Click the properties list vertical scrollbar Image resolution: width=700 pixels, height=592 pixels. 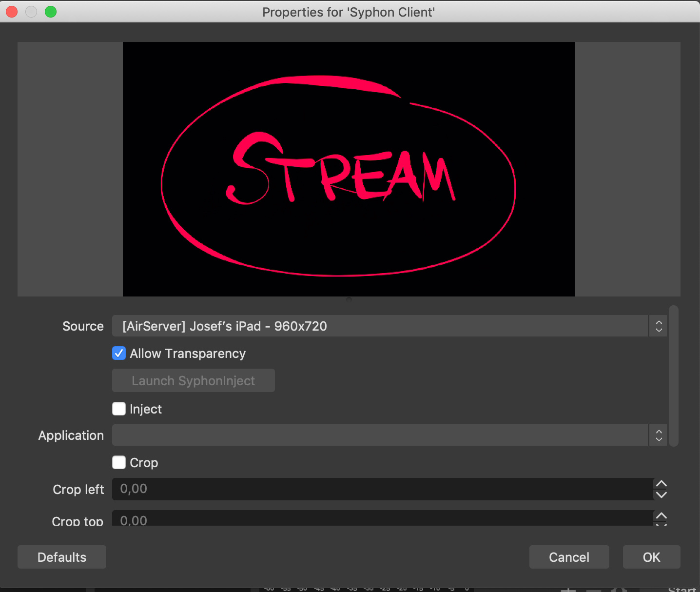[x=674, y=375]
